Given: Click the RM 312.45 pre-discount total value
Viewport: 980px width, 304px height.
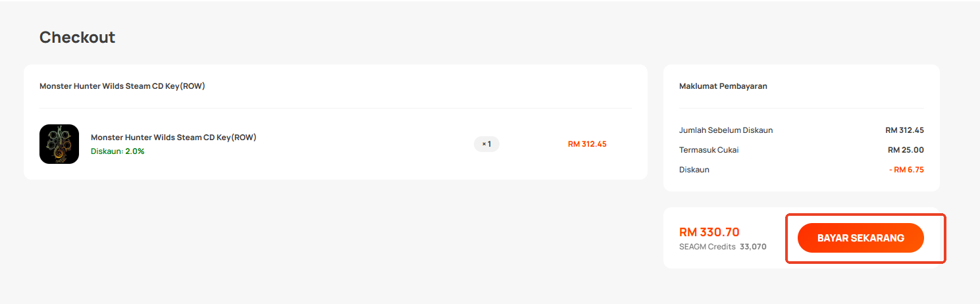Looking at the screenshot, I should (904, 130).
